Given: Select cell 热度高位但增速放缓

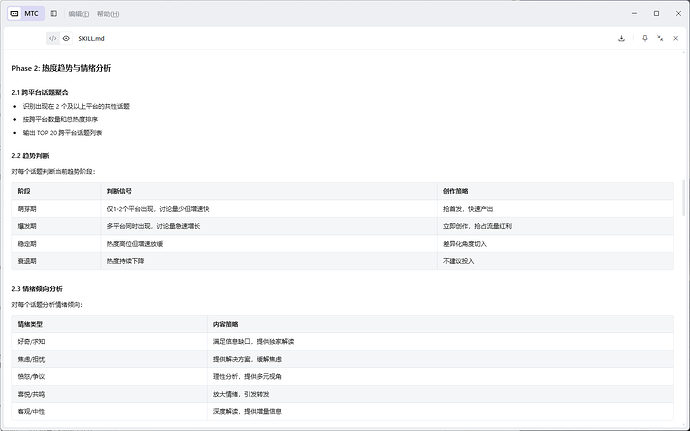Looking at the screenshot, I should [269, 243].
